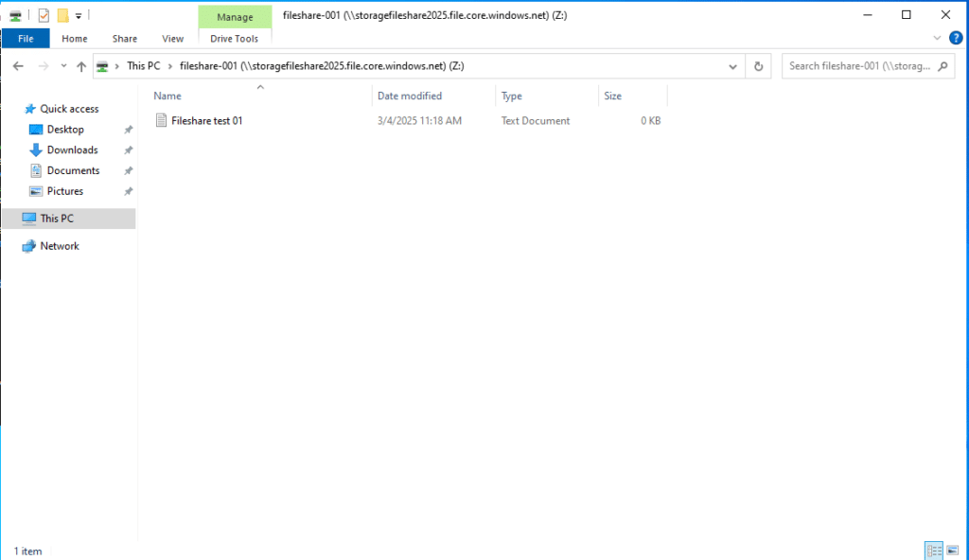Open the Drive Tools tab
Screen dimensions: 969x560
coord(235,39)
